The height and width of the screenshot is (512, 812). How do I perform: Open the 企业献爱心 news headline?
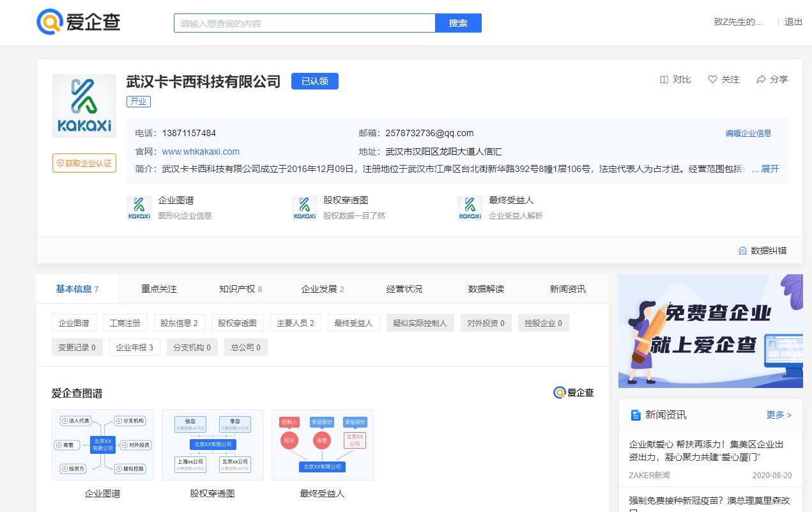[x=706, y=451]
